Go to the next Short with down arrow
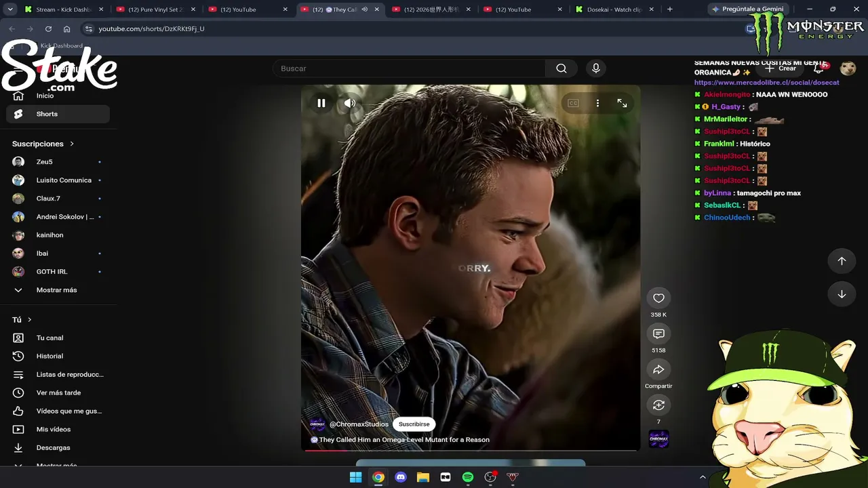The image size is (868, 488). (x=842, y=294)
